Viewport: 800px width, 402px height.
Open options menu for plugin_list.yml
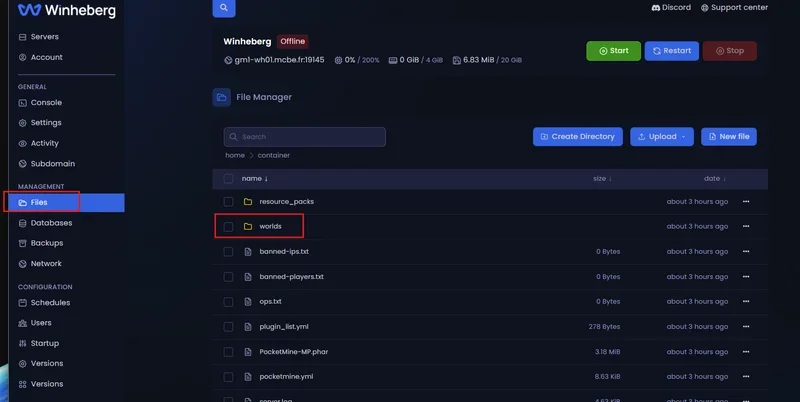point(746,326)
